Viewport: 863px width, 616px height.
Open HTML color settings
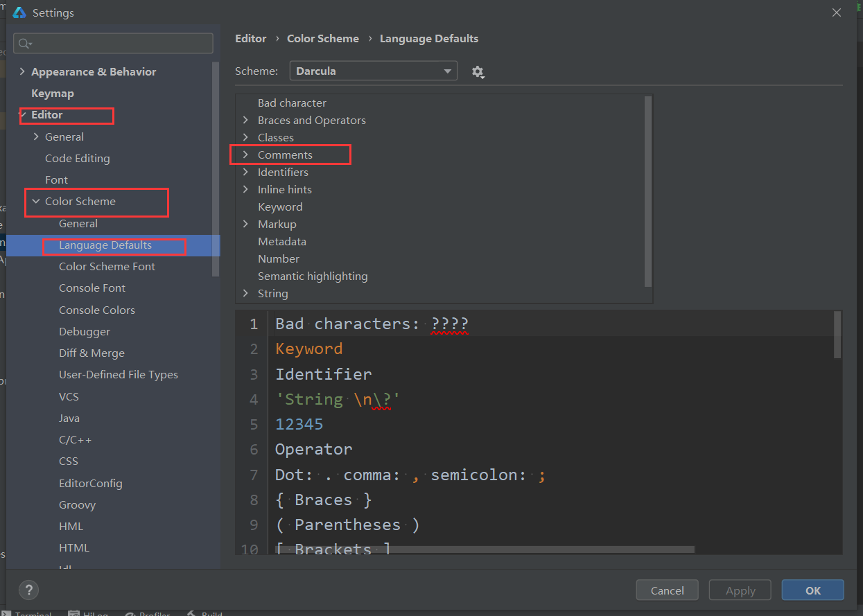point(74,547)
